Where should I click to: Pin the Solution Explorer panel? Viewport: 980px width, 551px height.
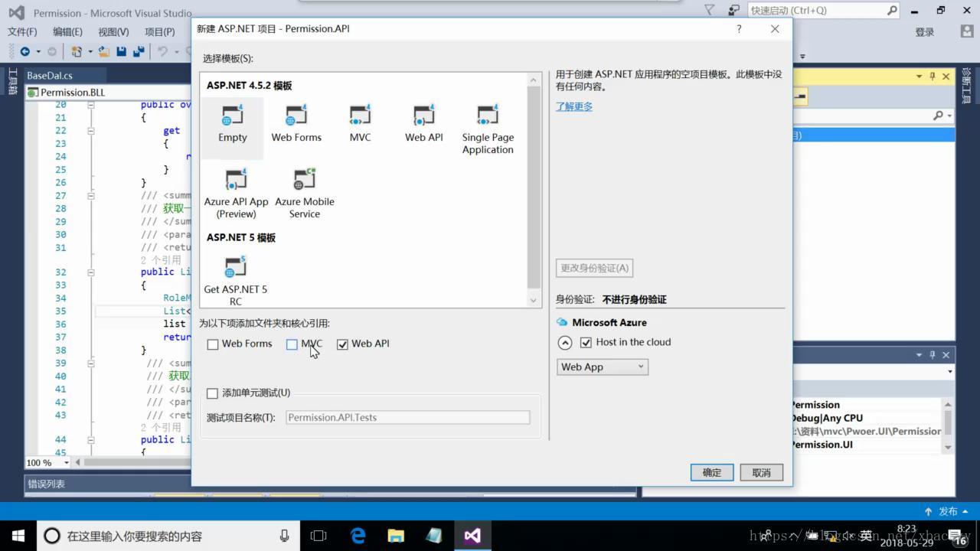point(932,76)
